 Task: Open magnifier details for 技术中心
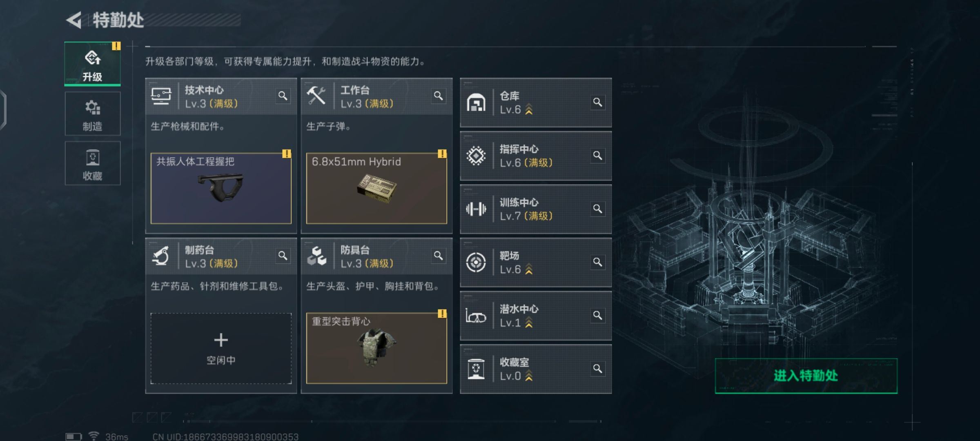[x=283, y=96]
